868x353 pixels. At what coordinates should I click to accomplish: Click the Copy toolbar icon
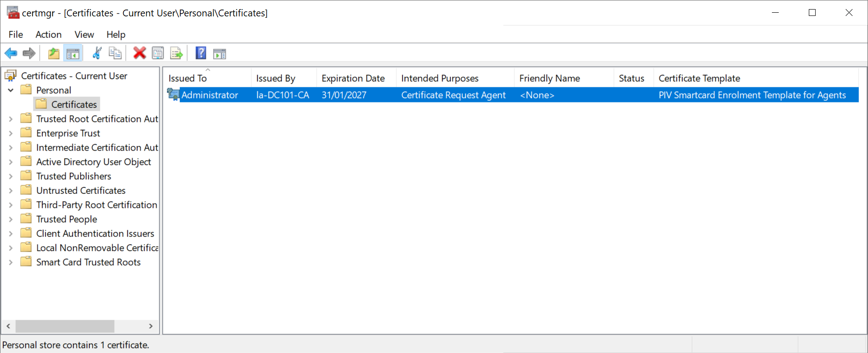point(115,54)
